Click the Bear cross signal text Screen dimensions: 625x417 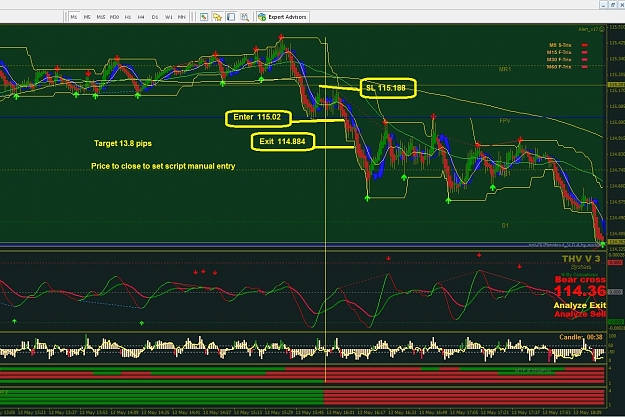coord(580,279)
